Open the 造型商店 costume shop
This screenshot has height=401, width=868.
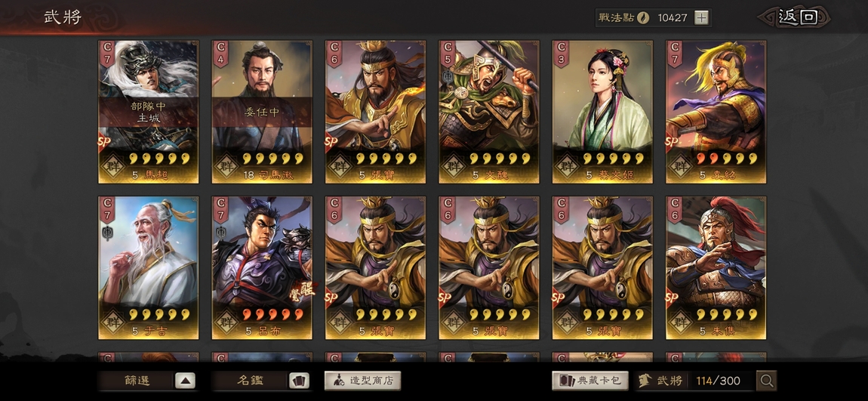point(362,381)
